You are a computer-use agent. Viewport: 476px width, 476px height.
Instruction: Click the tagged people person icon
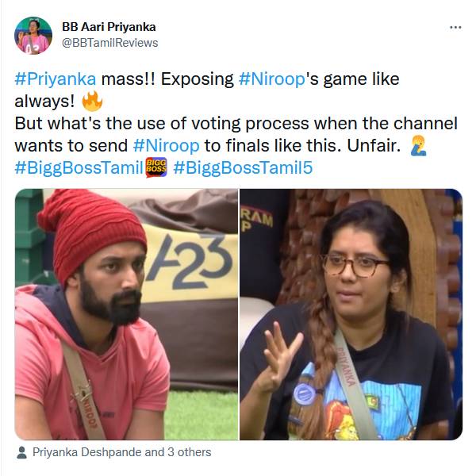click(x=21, y=452)
